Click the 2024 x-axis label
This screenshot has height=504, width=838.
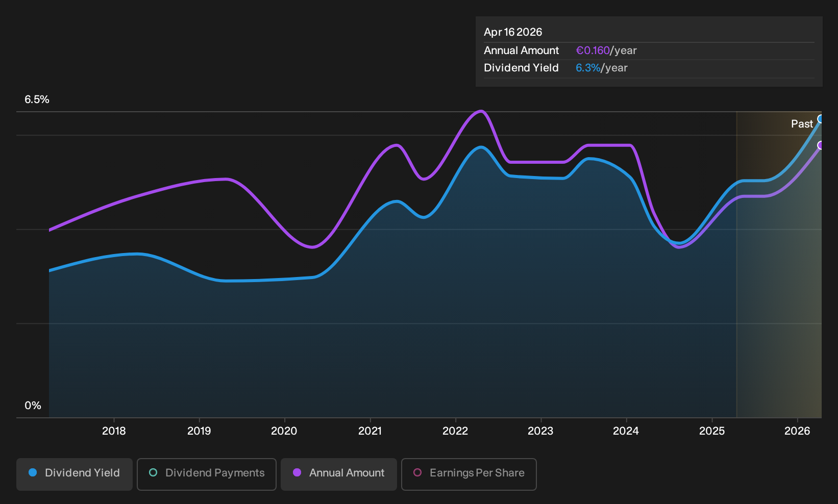click(x=626, y=431)
